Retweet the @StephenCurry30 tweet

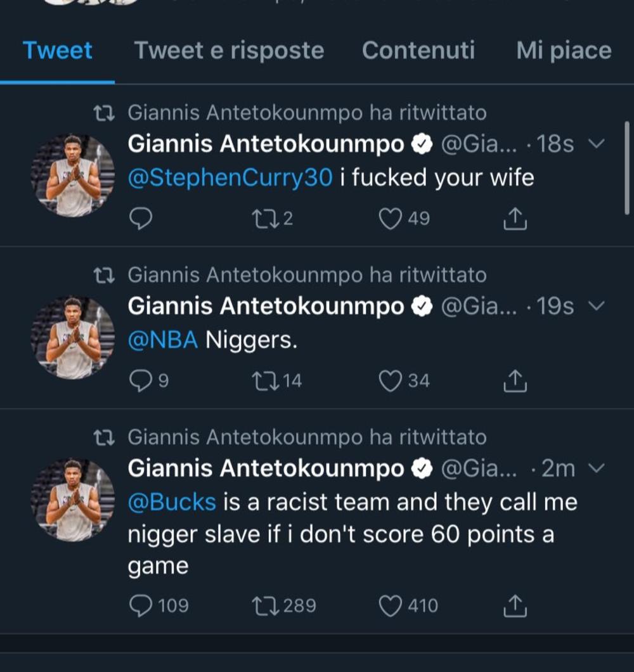click(x=262, y=219)
